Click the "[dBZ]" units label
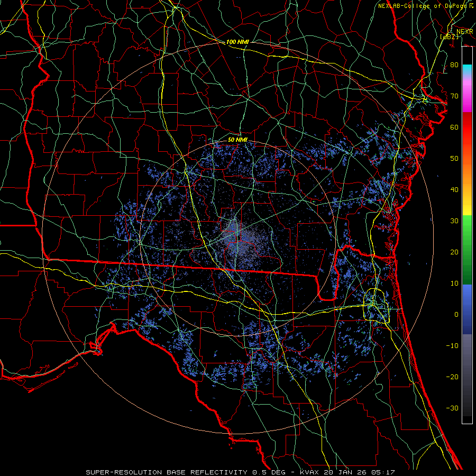 (x=449, y=36)
